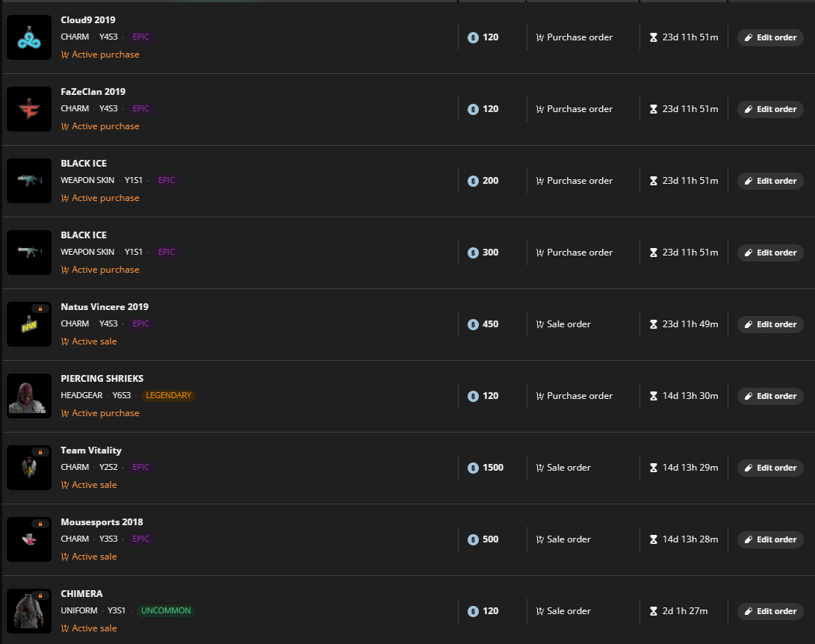Click the LEGENDARY rarity tag on Piercing Shrieks
Image resolution: width=815 pixels, height=644 pixels.
click(168, 396)
